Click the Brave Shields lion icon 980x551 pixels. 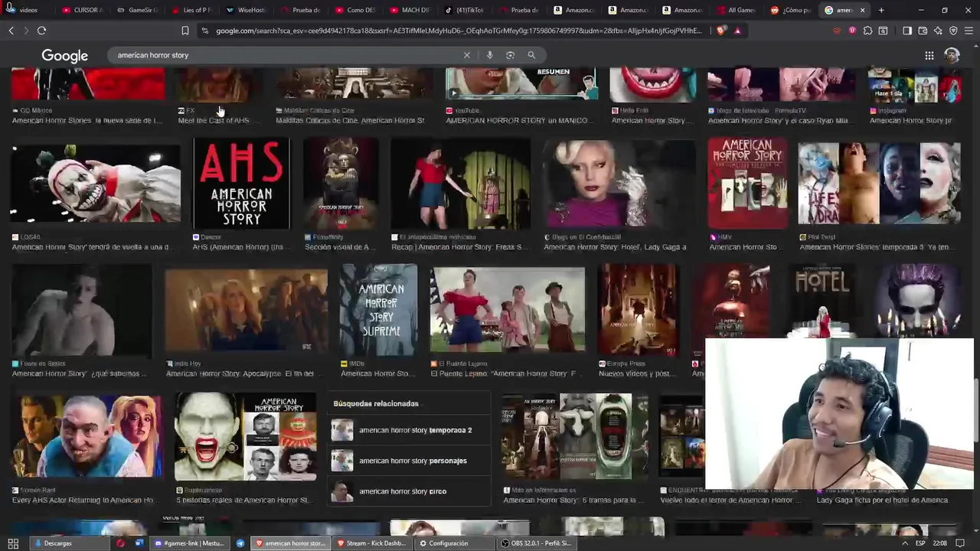721,31
